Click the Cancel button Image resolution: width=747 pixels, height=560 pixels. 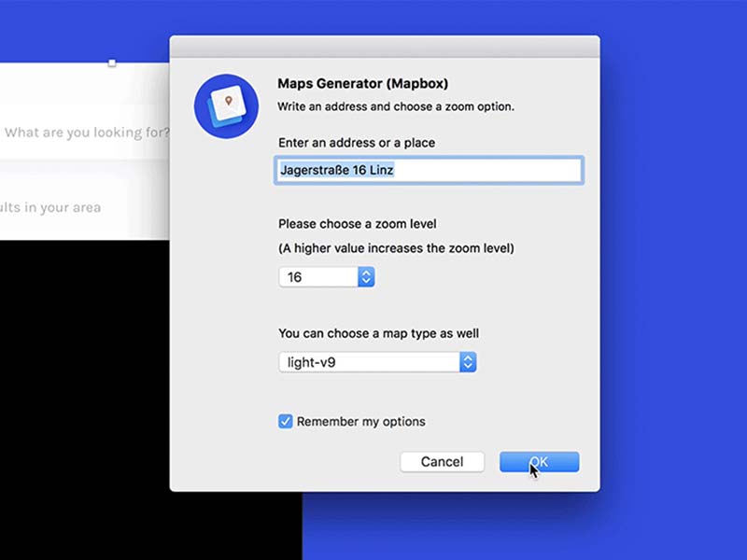(x=442, y=462)
